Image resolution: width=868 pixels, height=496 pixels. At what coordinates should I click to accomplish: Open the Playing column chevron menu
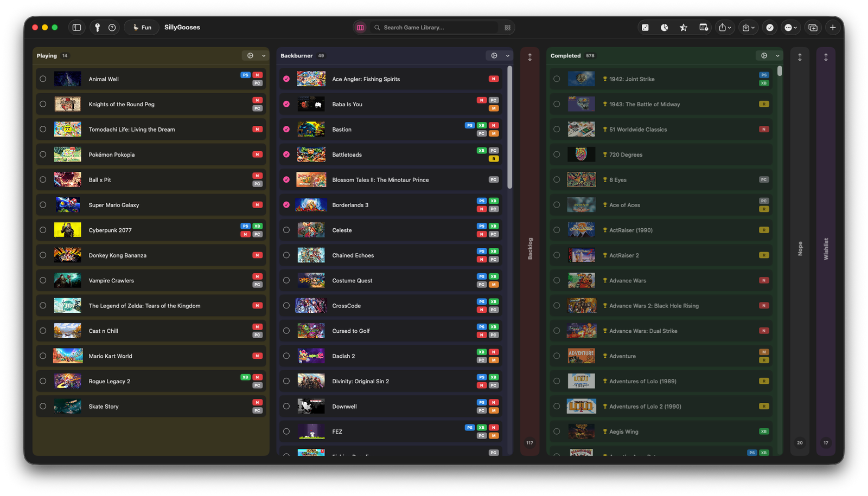[x=264, y=56]
